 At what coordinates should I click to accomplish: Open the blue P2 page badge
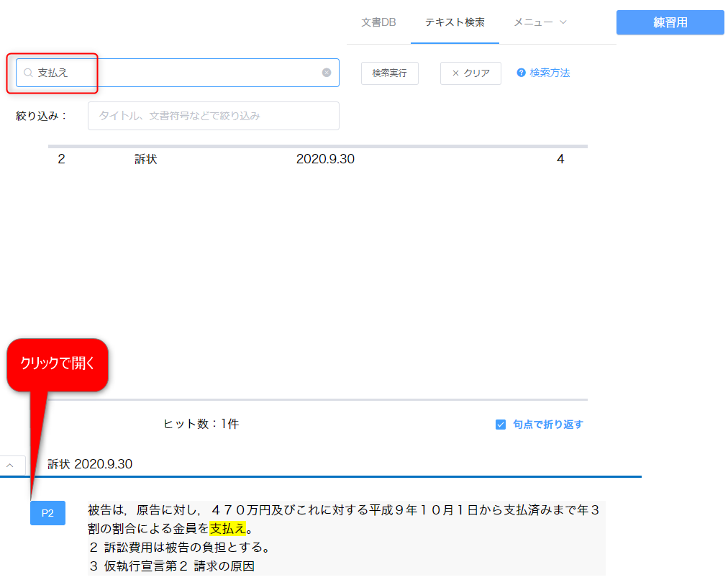point(47,513)
